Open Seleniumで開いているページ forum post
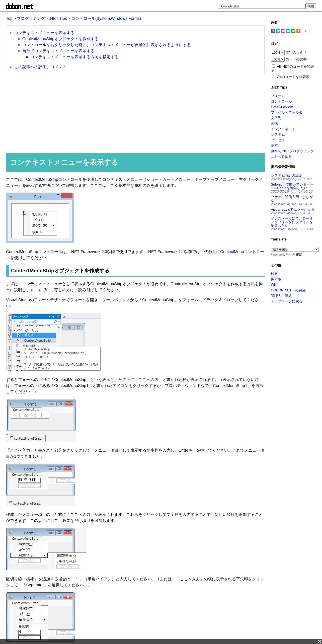Image resolution: width=322 pixels, height=644 pixels. point(292,186)
